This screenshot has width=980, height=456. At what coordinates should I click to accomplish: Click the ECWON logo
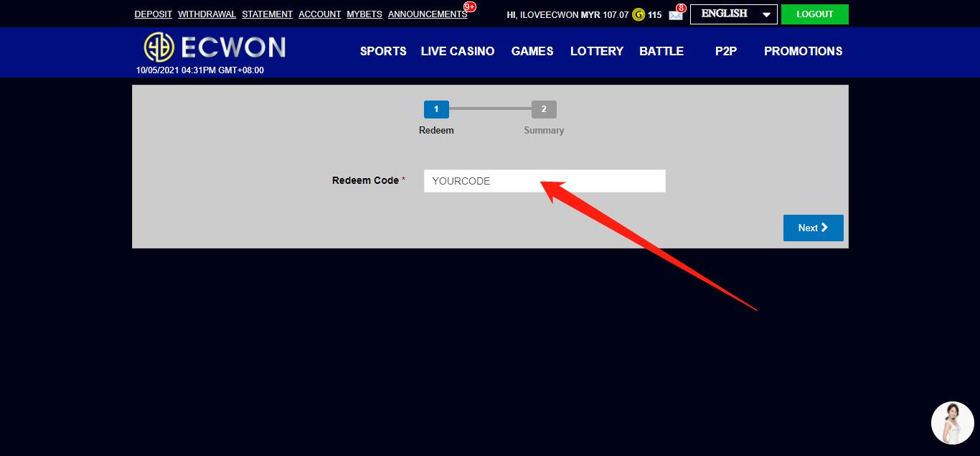(215, 47)
